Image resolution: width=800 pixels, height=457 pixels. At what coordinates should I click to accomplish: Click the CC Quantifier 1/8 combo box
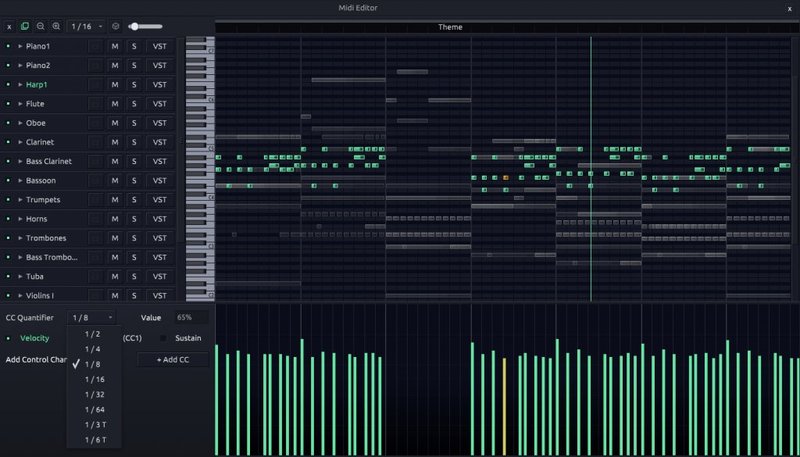[x=92, y=317]
